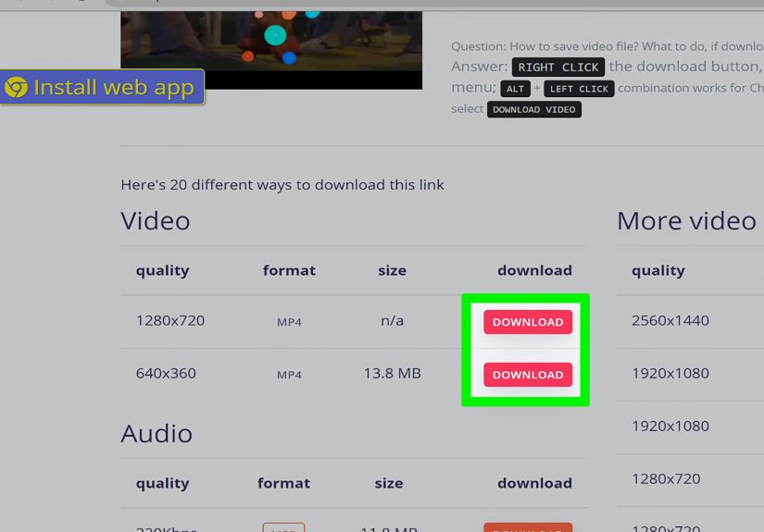Viewport: 764px width, 532px height.
Task: Click the LEFT CLICK key label
Action: tap(579, 89)
